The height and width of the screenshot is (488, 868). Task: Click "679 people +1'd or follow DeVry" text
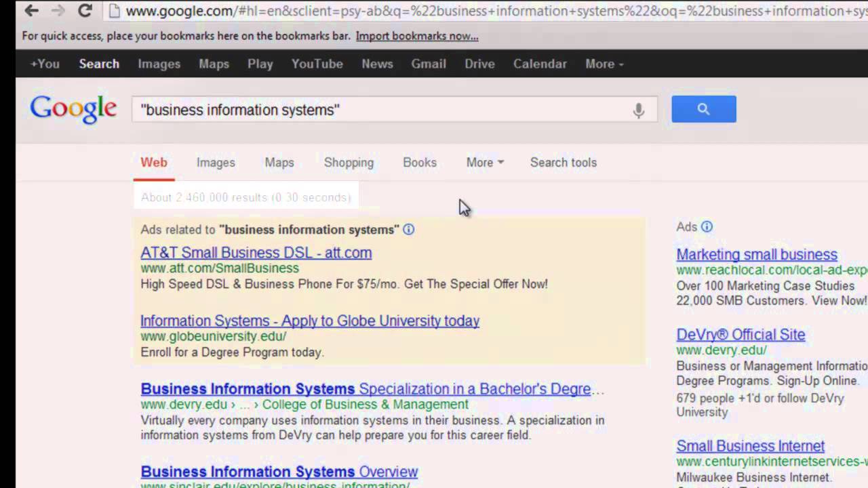coord(760,398)
